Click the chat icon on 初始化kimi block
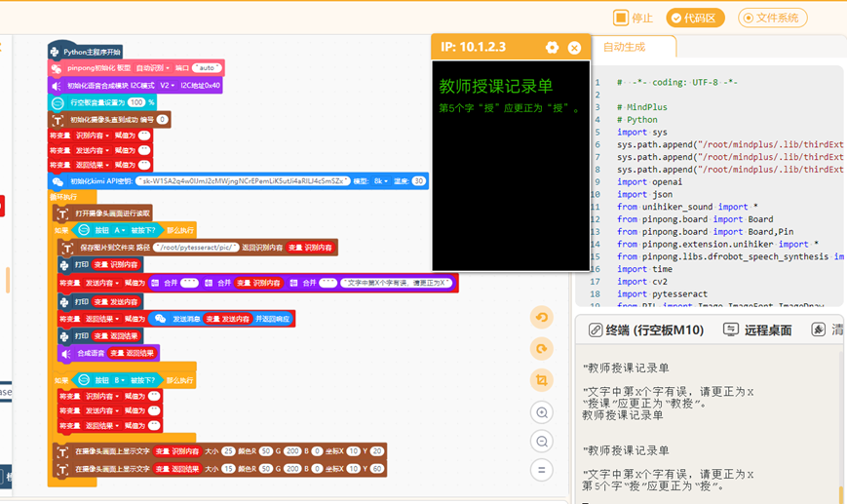The image size is (847, 504). pyautogui.click(x=58, y=181)
